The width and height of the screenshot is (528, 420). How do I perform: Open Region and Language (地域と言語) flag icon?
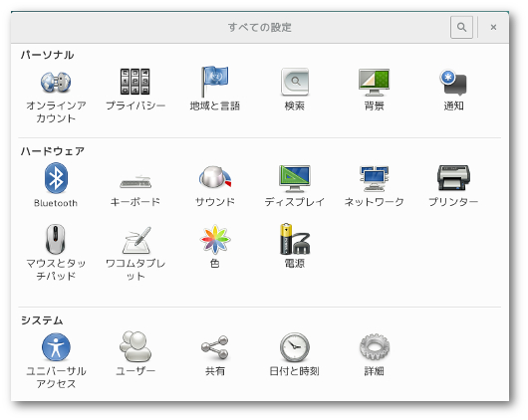tap(214, 82)
